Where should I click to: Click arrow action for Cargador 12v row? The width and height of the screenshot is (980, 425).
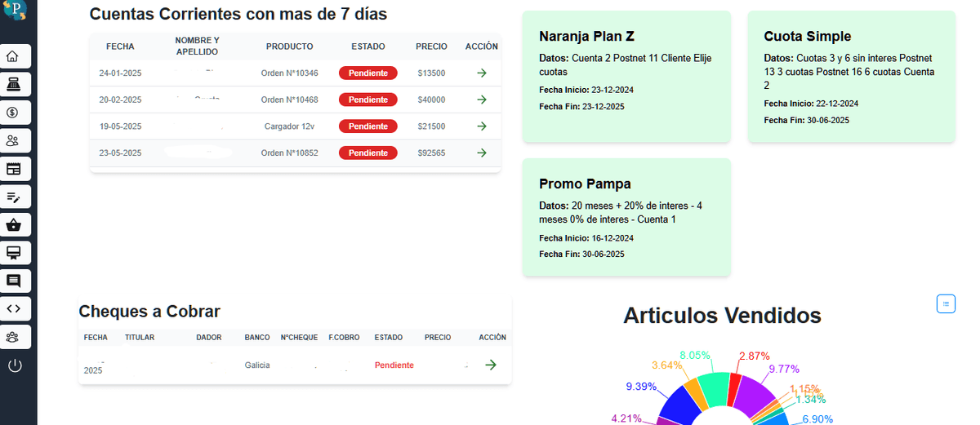pyautogui.click(x=482, y=126)
